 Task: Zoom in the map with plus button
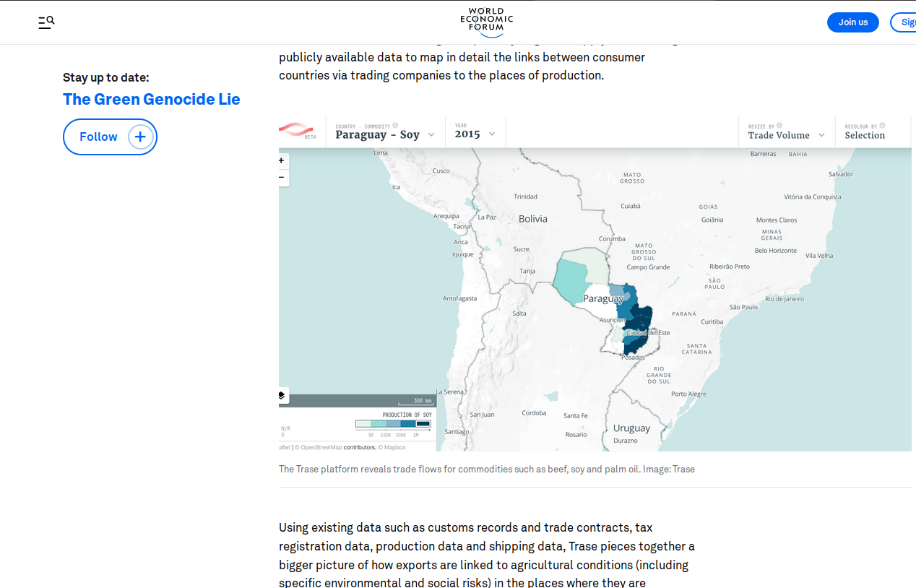tap(282, 161)
